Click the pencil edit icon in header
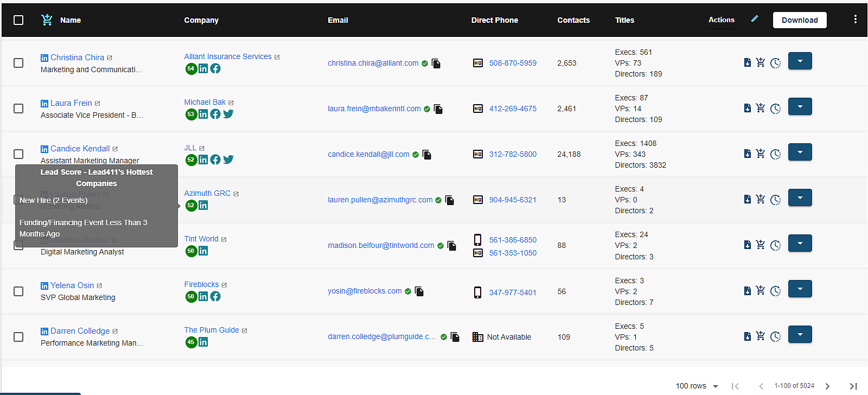Viewport: 868px width, 395px height. coord(755,19)
